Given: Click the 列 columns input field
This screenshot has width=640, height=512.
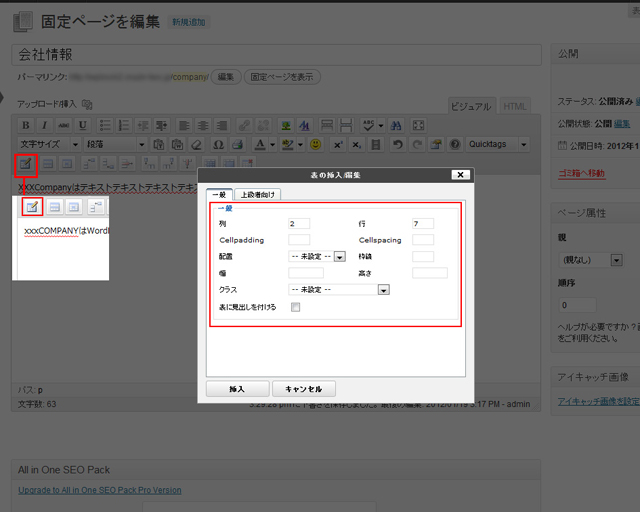Looking at the screenshot, I should pyautogui.click(x=299, y=223).
